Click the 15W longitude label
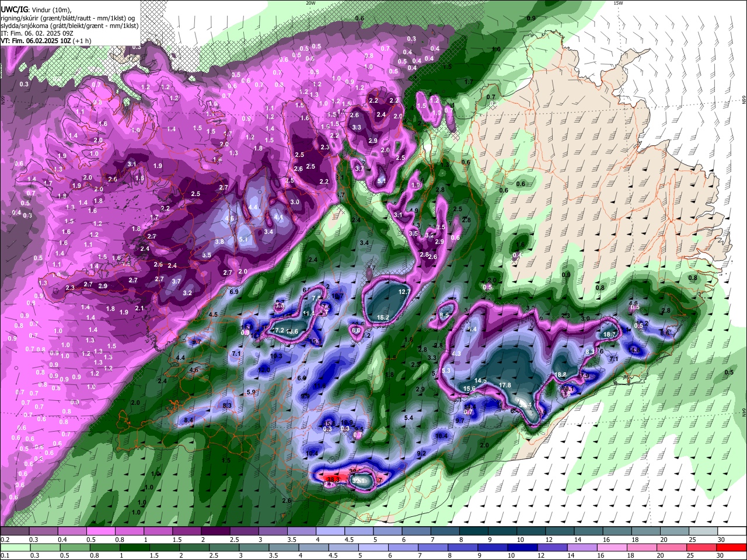The height and width of the screenshot is (560, 747). [x=617, y=3]
